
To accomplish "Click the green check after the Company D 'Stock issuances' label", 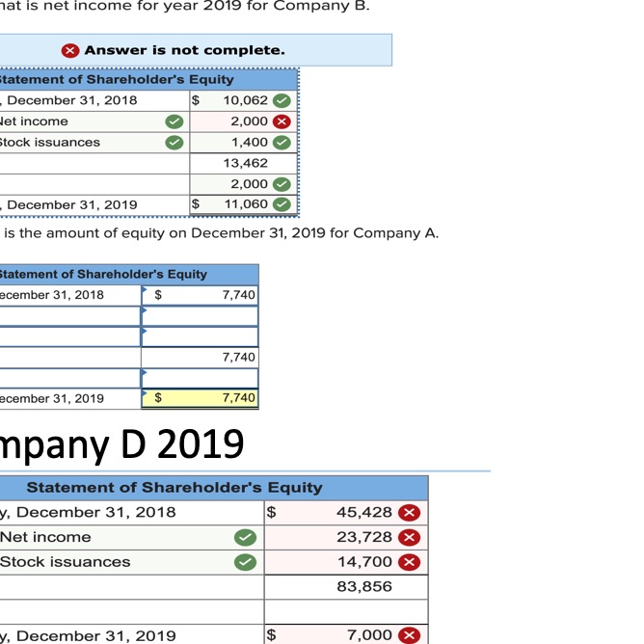I will (x=245, y=562).
